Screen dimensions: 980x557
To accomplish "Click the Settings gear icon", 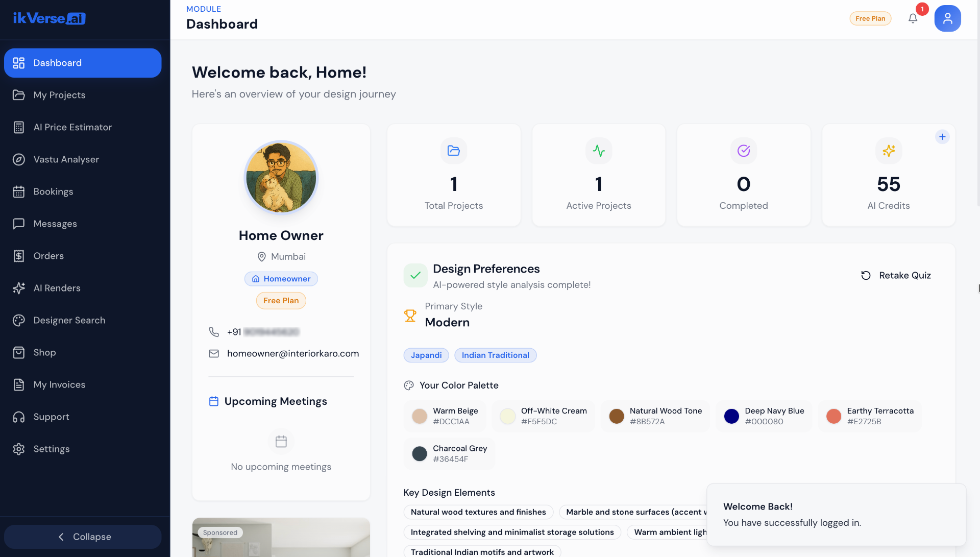I will click(x=19, y=449).
